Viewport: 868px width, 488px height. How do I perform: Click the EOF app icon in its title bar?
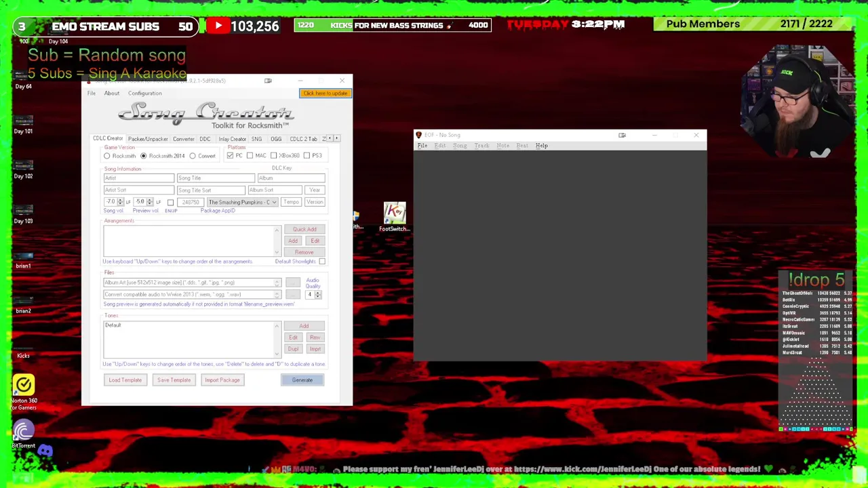click(418, 135)
